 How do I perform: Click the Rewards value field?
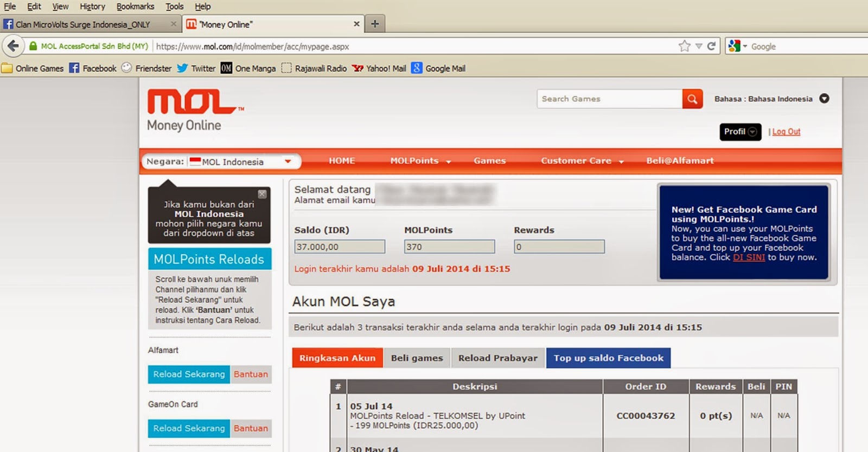coord(559,247)
